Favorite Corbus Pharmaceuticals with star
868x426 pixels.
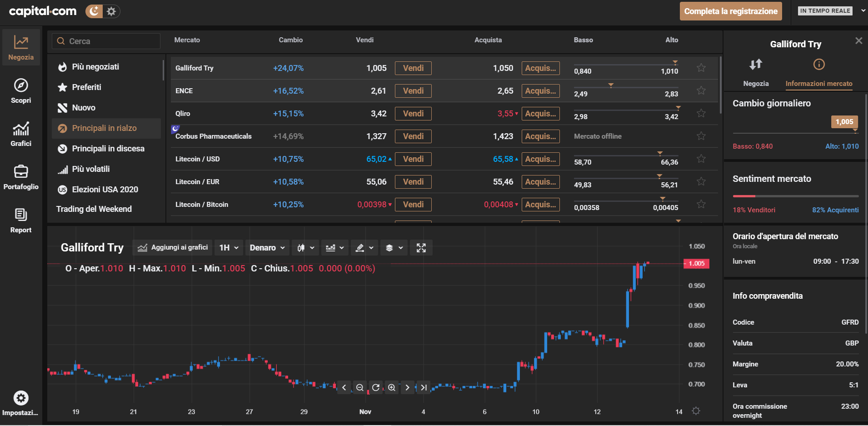click(701, 136)
